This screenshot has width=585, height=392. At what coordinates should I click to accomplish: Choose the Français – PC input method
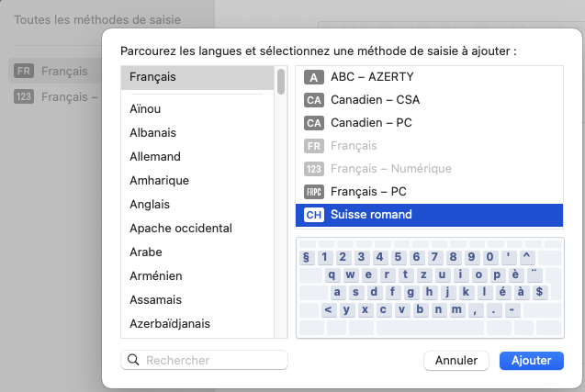tap(368, 192)
